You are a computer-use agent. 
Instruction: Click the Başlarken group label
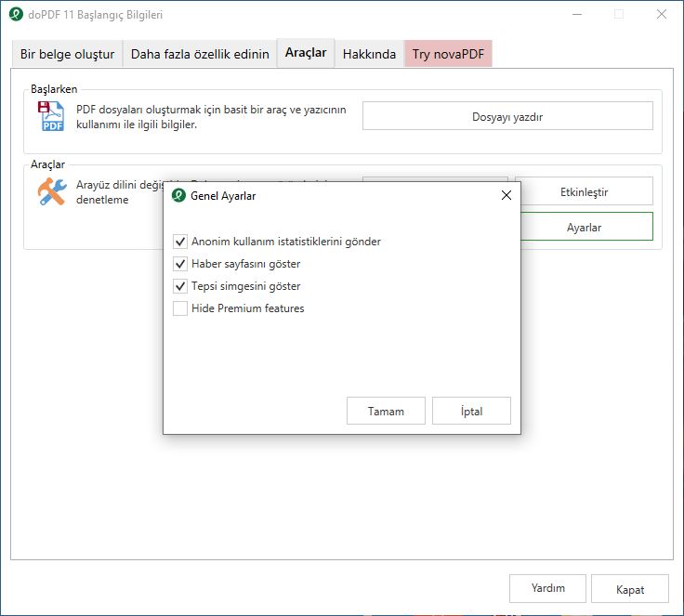point(54,89)
